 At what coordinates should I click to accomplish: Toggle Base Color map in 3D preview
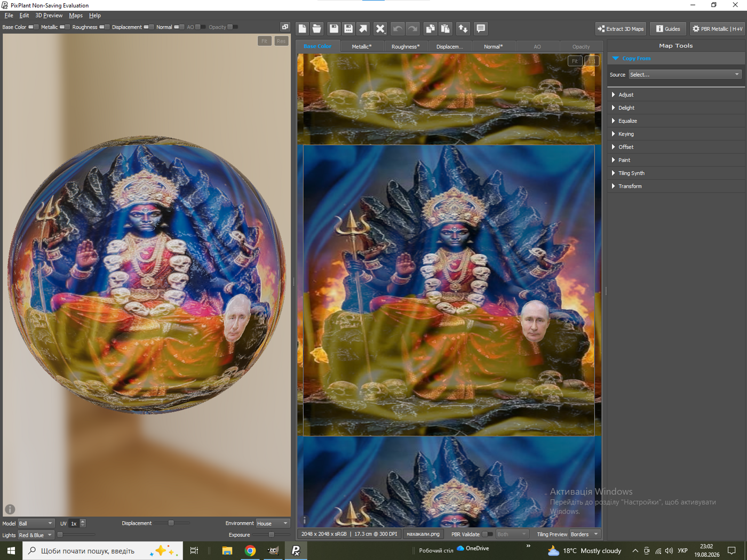click(x=33, y=27)
